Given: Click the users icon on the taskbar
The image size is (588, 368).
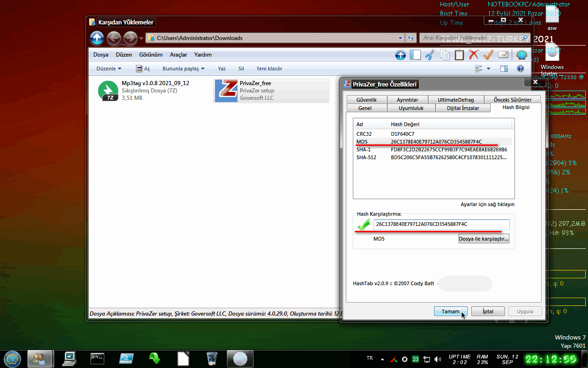Looking at the screenshot, I should click(x=39, y=358).
